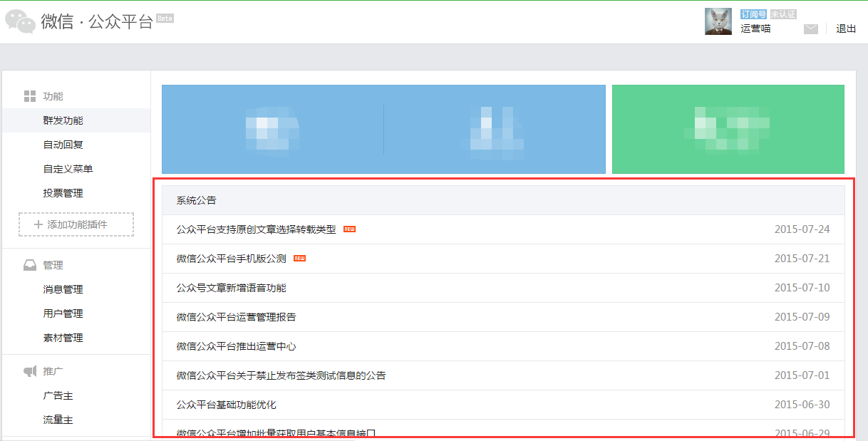Click the date 2015-07-21
Image resolution: width=868 pixels, height=441 pixels.
(802, 259)
